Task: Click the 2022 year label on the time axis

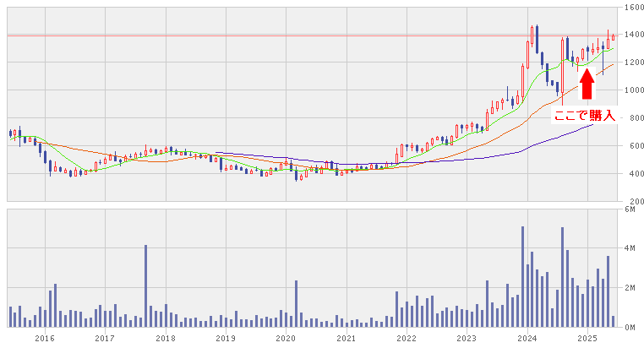Action: click(407, 339)
